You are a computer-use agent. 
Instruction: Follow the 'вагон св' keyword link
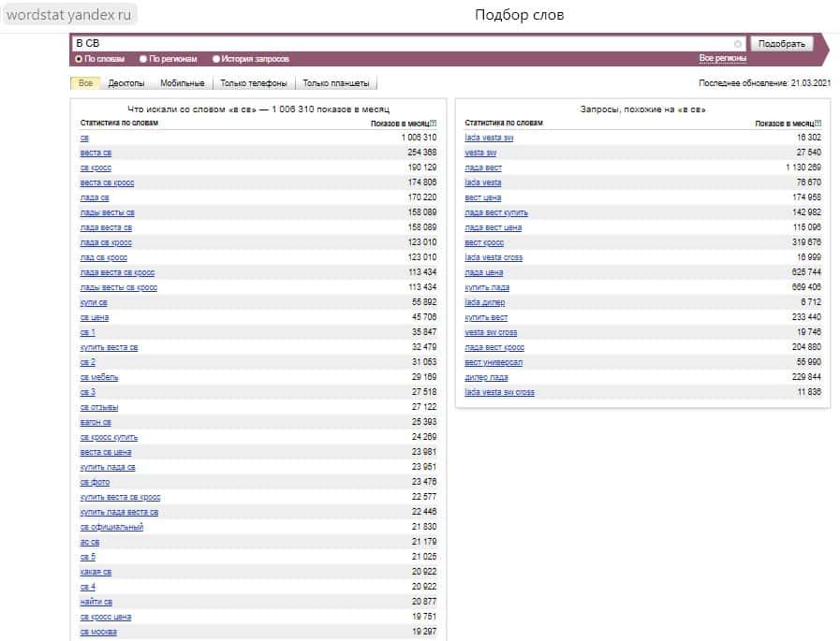click(96, 422)
